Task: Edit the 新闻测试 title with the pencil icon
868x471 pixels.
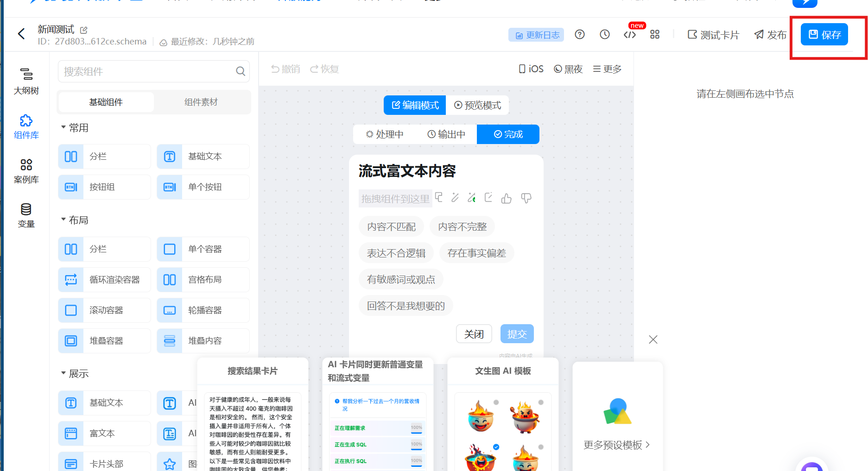Action: pyautogui.click(x=84, y=30)
